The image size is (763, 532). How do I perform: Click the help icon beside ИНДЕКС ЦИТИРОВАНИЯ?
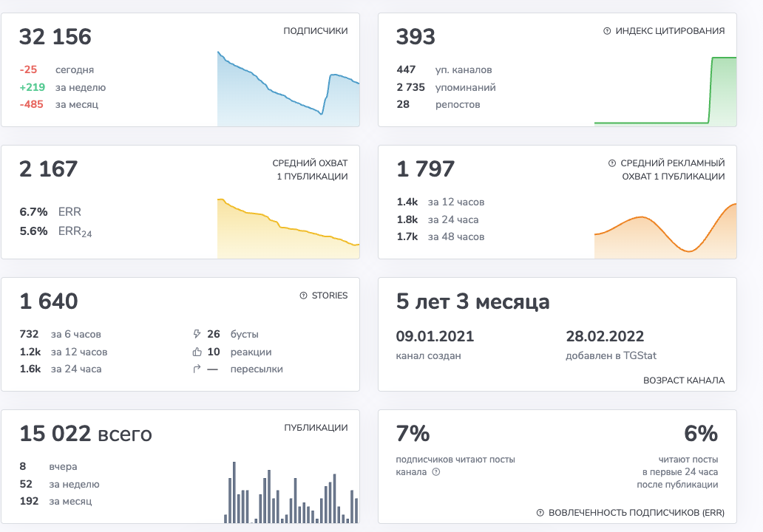click(607, 31)
